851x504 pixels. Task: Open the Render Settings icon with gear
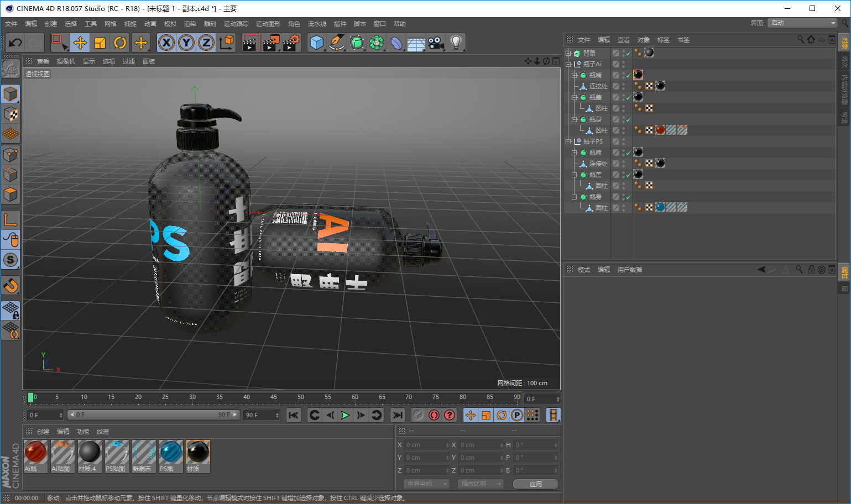[291, 43]
